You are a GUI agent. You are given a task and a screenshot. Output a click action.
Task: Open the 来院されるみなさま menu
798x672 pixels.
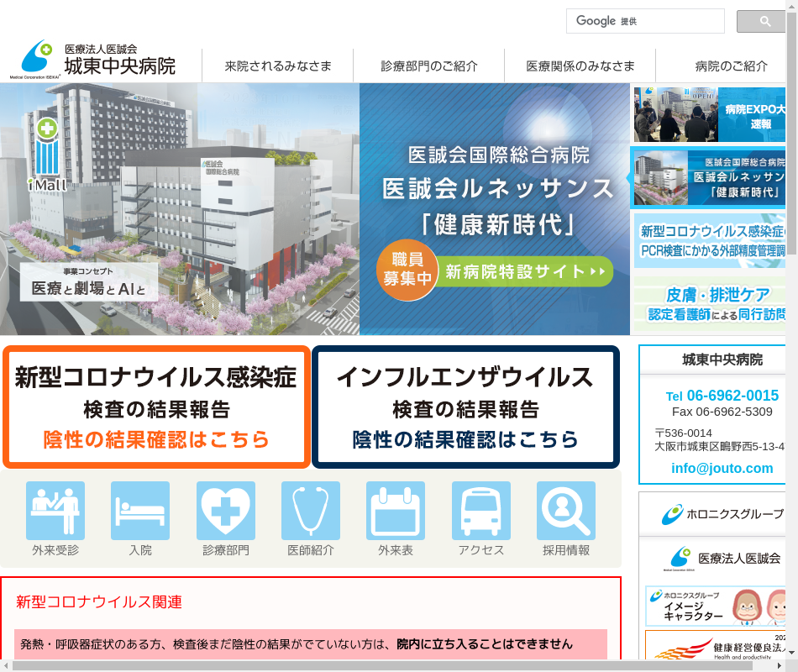tap(278, 66)
